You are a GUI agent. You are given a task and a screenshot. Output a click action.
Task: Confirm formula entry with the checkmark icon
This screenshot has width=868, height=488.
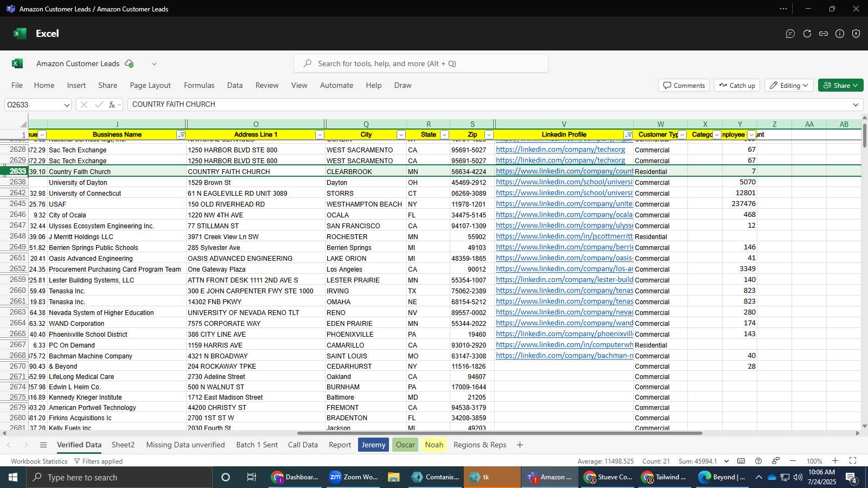pyautogui.click(x=99, y=105)
